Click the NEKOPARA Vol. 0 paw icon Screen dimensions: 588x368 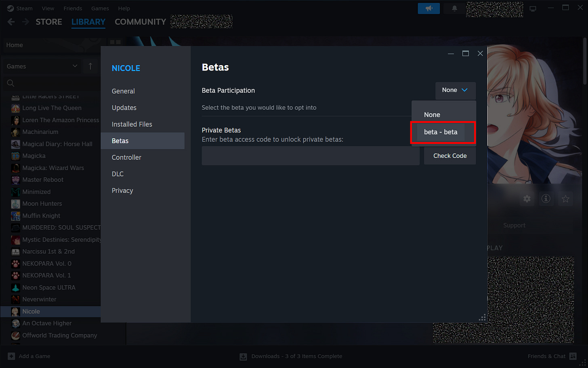click(15, 264)
